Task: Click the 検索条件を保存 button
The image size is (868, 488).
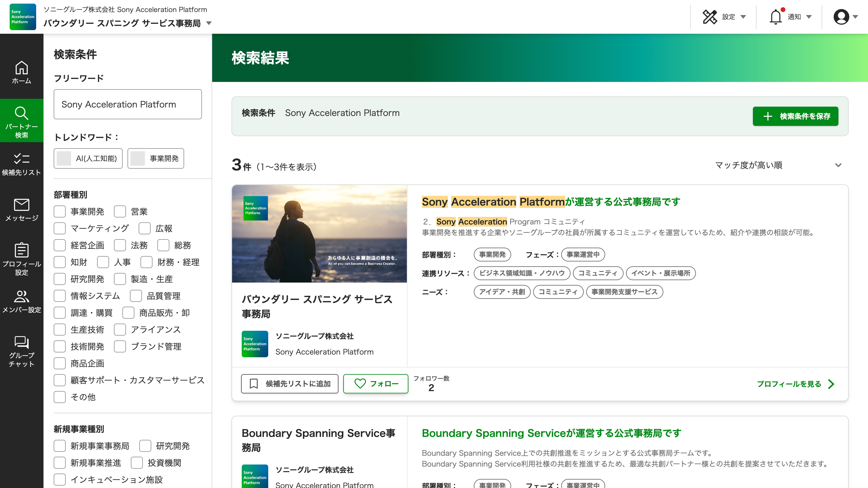Action: click(x=795, y=116)
